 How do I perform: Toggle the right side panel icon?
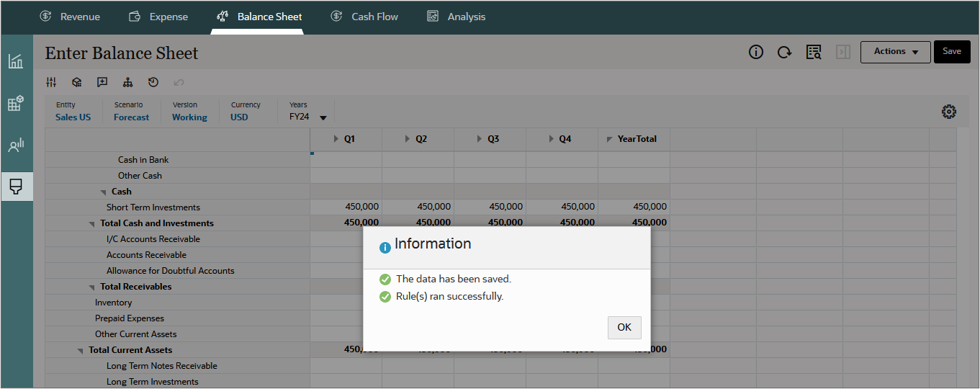(843, 52)
